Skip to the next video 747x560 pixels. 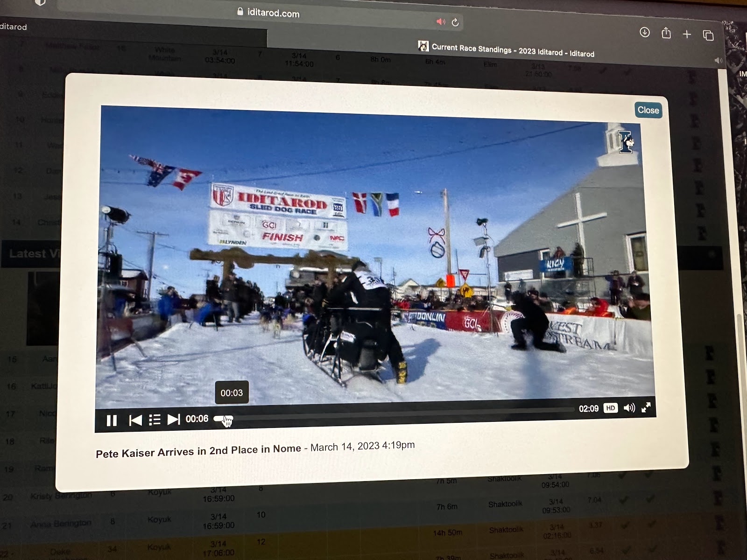pos(173,419)
